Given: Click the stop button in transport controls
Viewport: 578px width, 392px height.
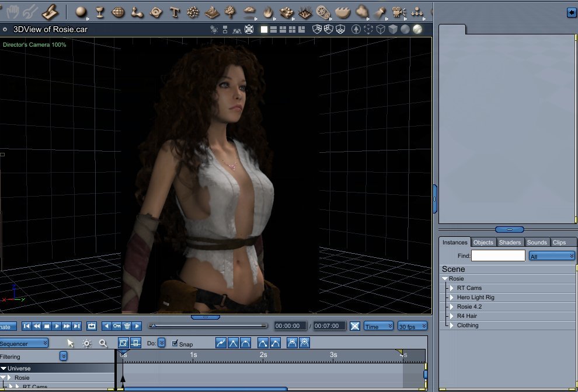Looking at the screenshot, I should pos(47,325).
